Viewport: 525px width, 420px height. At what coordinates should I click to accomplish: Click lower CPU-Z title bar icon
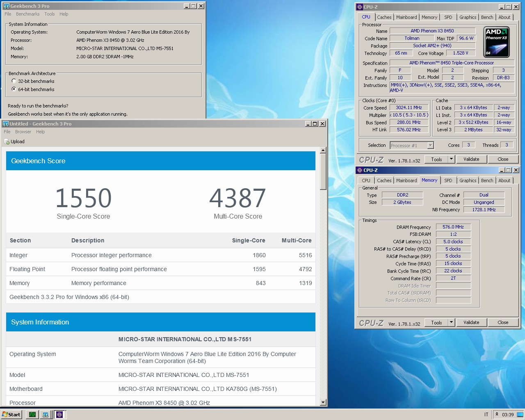(x=360, y=170)
